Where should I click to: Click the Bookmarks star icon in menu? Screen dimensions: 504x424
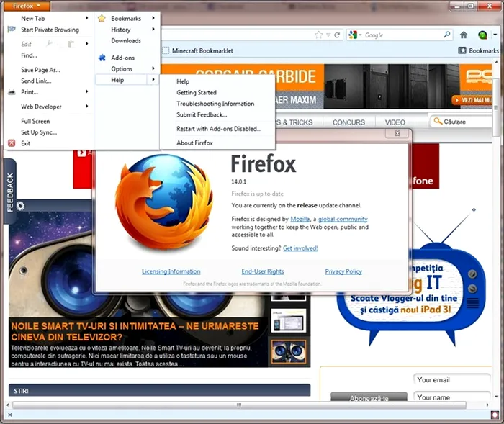point(102,18)
